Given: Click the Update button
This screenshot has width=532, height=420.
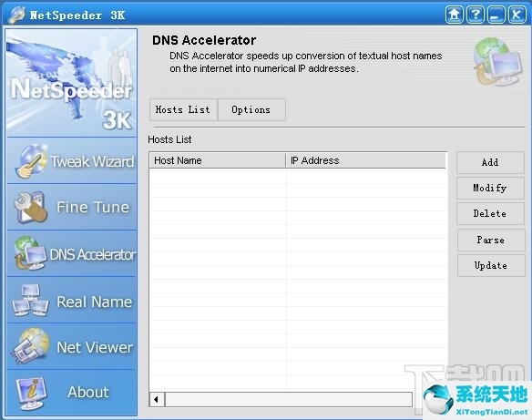Looking at the screenshot, I should pos(491,265).
